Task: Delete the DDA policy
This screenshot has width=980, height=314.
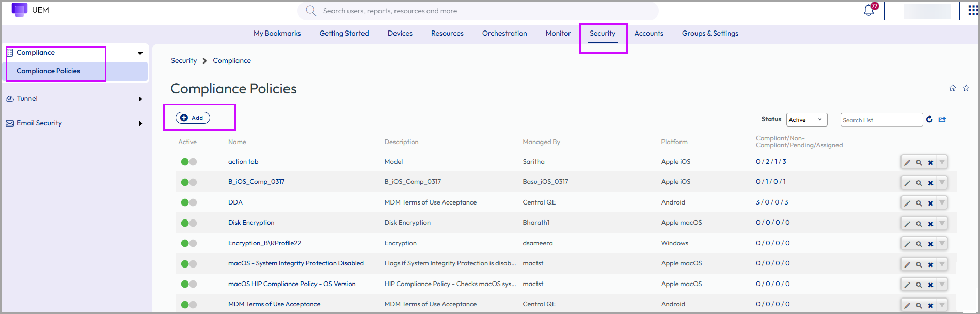Action: coord(930,203)
